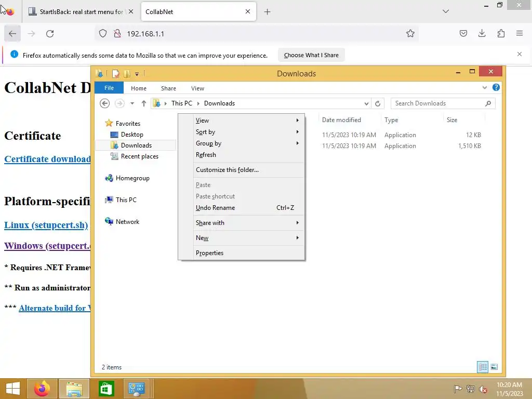
Task: Open View ribbon tab in Explorer
Action: [x=197, y=88]
